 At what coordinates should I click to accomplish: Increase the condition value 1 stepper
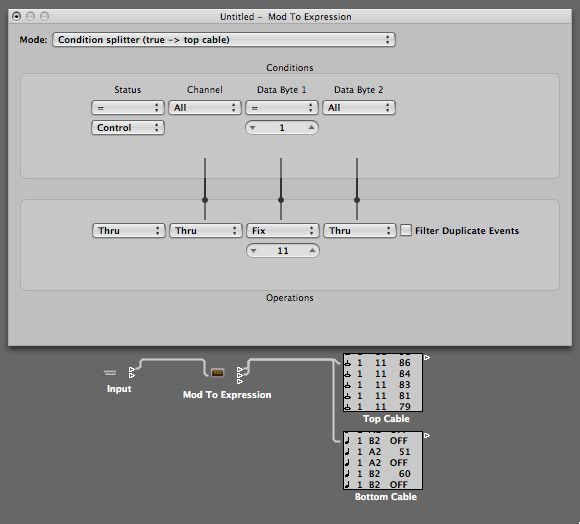tap(311, 128)
